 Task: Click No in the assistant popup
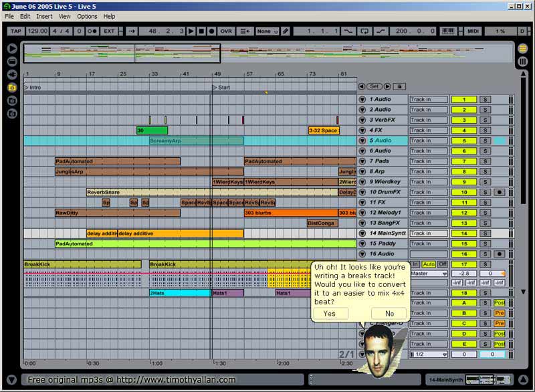pos(389,314)
